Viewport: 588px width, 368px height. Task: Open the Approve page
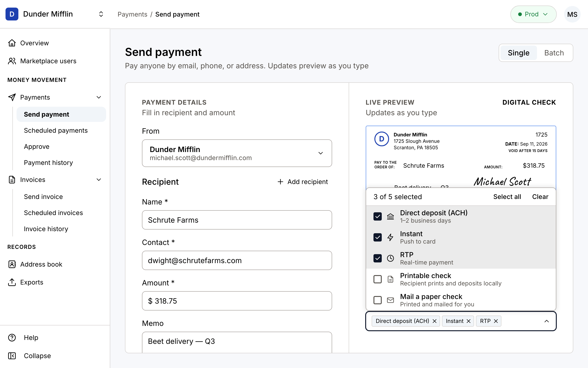click(x=61, y=147)
